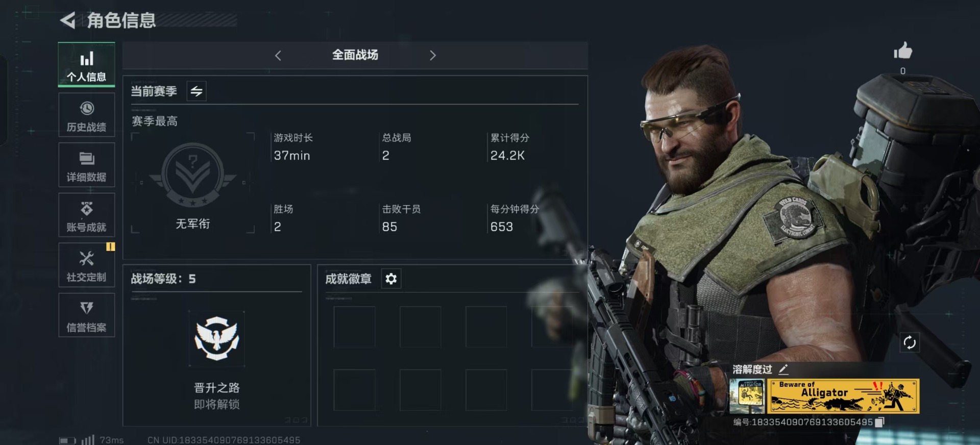
Task: Open the 信誉档案 reputation record
Action: tap(86, 315)
